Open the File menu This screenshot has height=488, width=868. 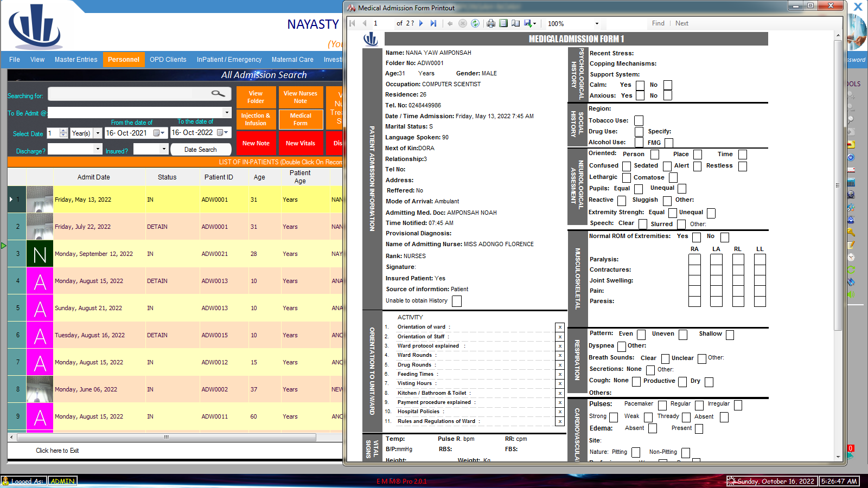(x=15, y=60)
